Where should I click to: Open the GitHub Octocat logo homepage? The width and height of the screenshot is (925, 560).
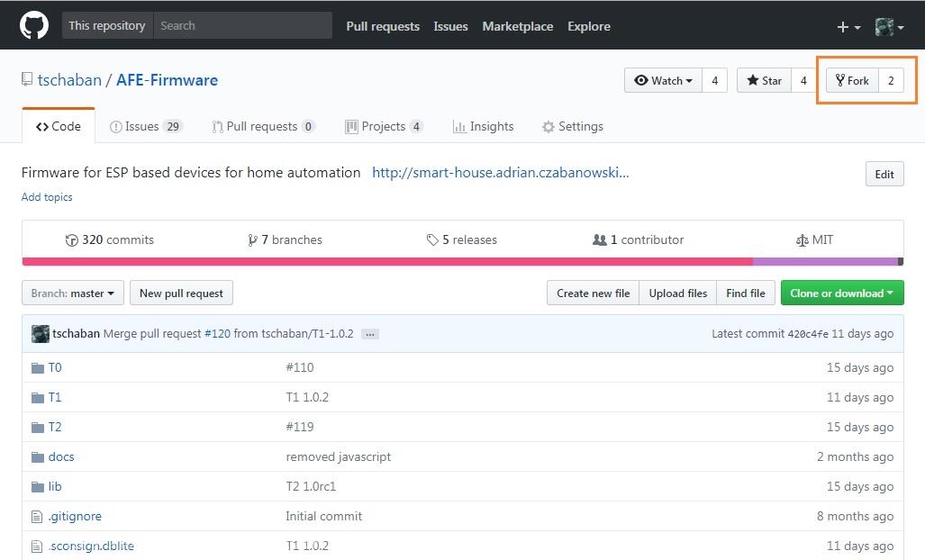(34, 26)
